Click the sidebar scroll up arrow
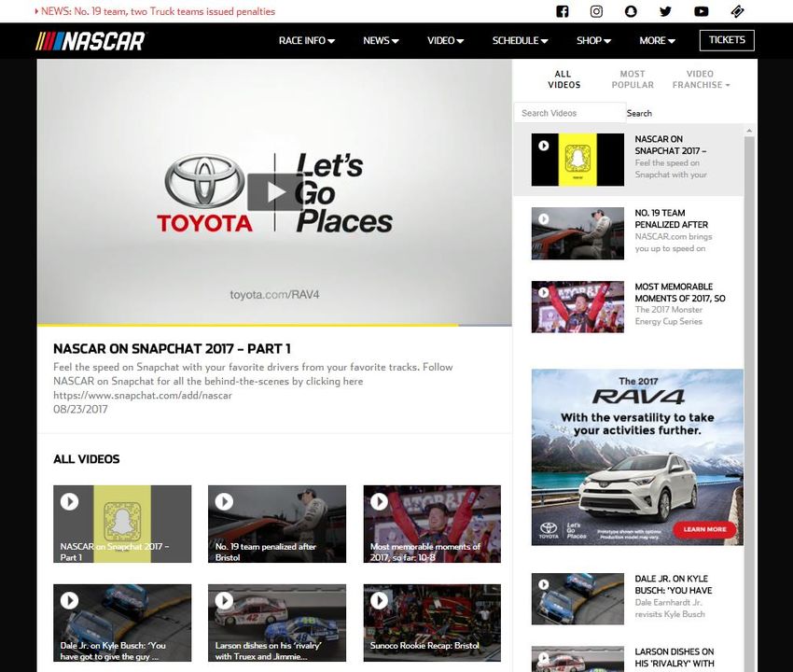The width and height of the screenshot is (793, 672). 749,131
